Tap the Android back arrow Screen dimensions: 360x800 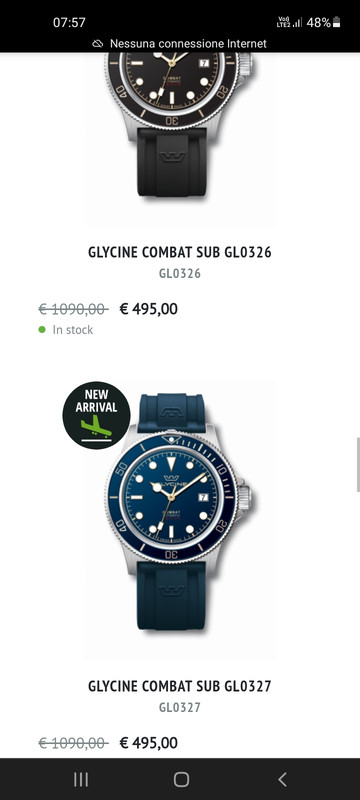(282, 779)
